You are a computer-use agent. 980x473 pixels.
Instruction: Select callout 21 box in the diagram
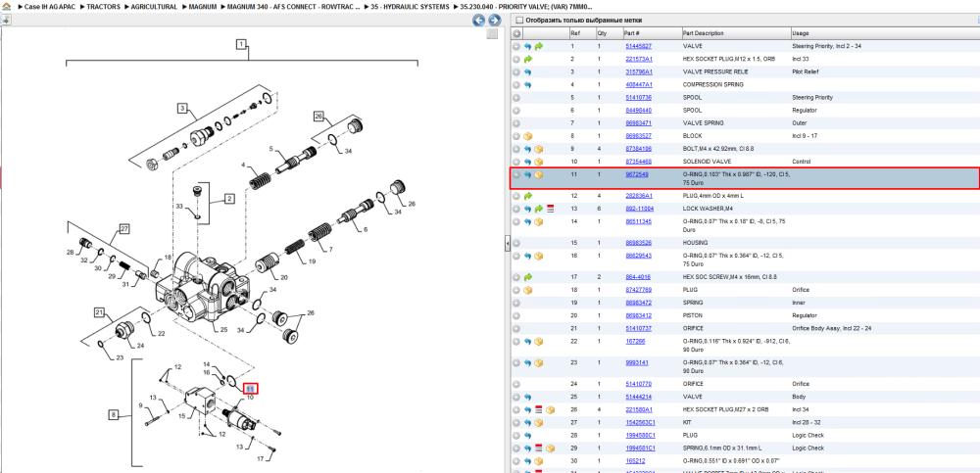click(x=99, y=311)
